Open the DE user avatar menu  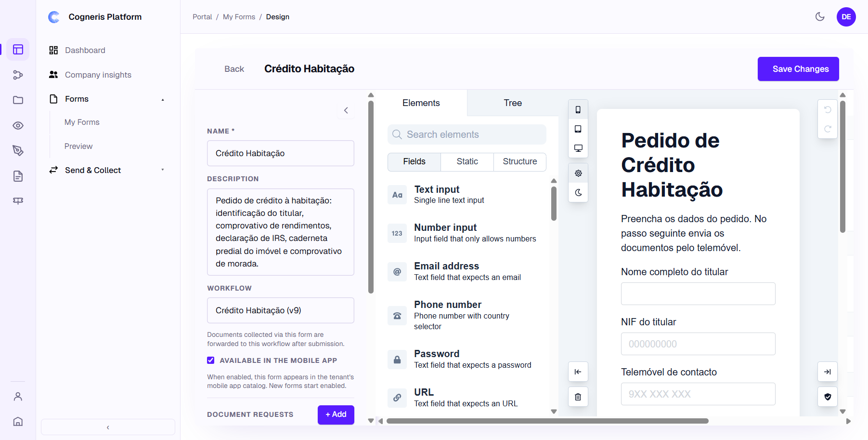[846, 17]
